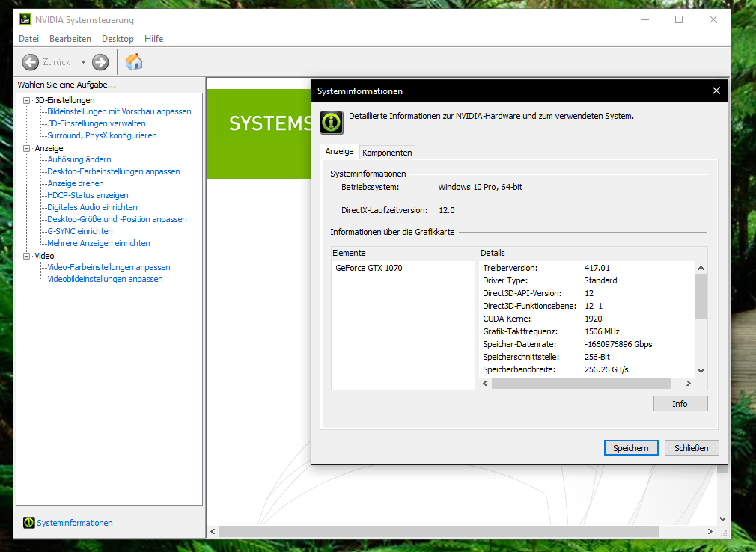Click the Details column header
Image resolution: width=756 pixels, height=552 pixels.
(x=593, y=254)
